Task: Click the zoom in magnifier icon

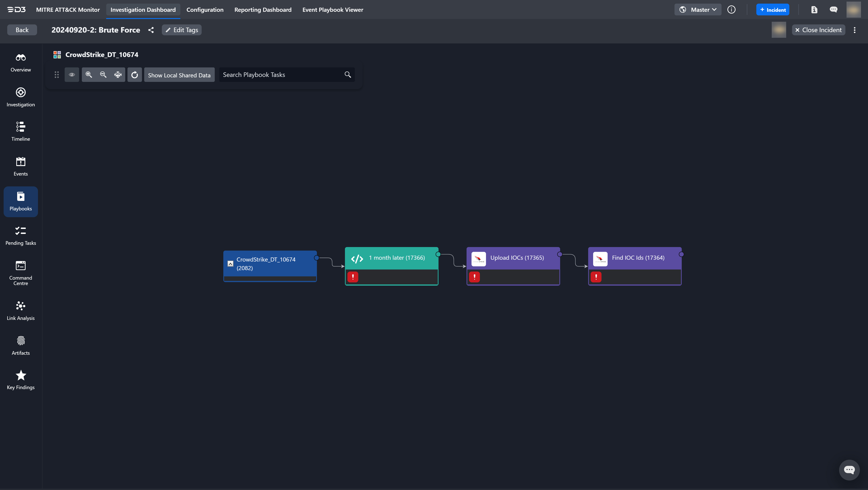Action: coord(89,74)
